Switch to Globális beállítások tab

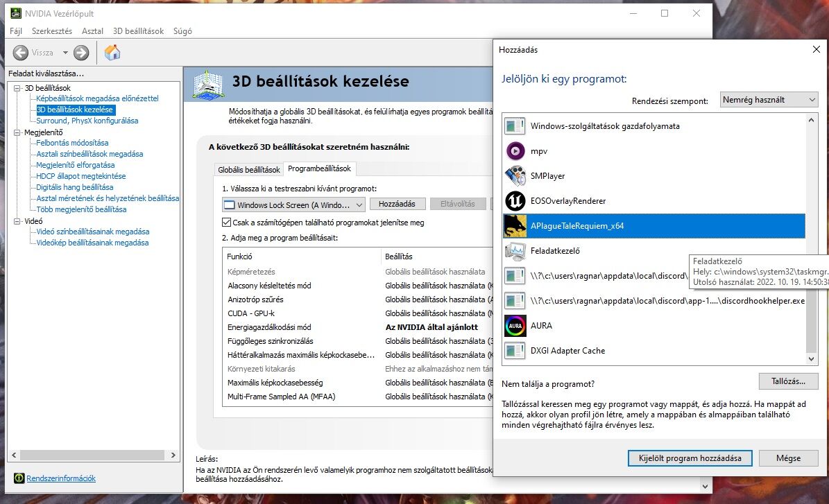click(249, 170)
